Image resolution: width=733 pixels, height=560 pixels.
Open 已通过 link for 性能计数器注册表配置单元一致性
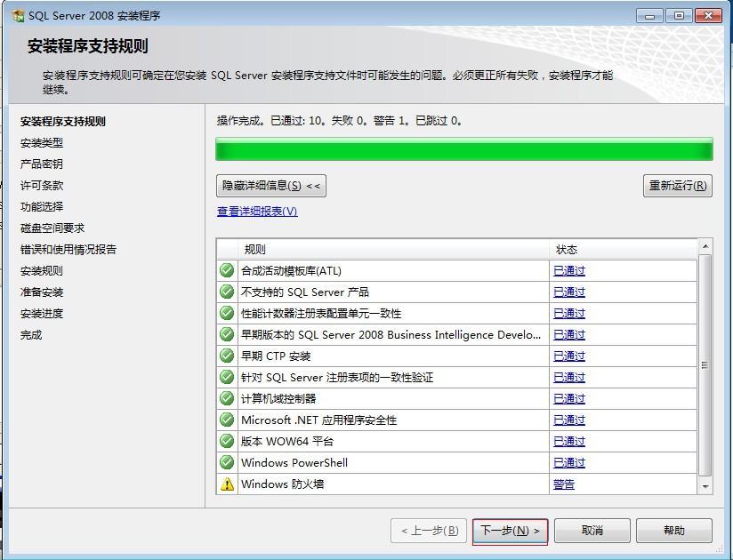[x=569, y=314]
